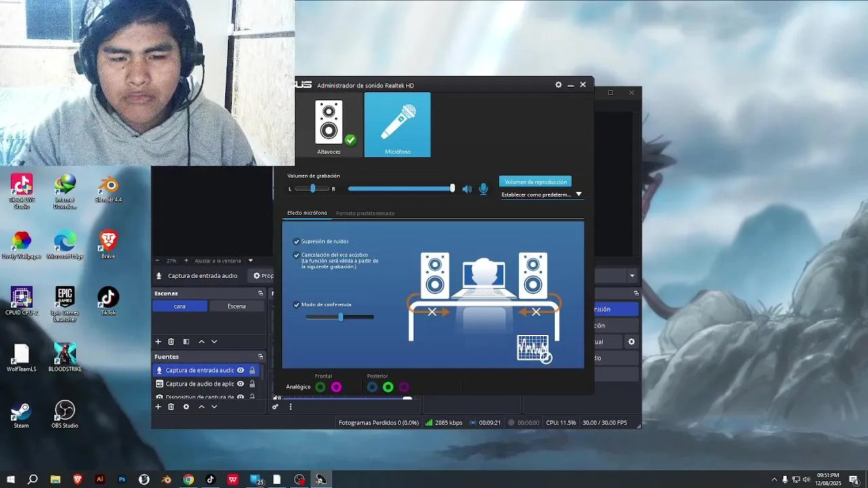Move scene up arrow in Escenas
Viewport: 868px width, 488px height.
click(x=201, y=342)
